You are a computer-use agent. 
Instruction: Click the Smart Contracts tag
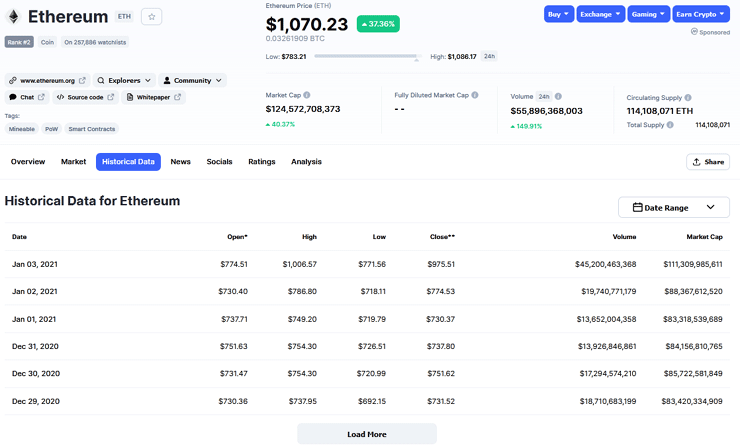[x=92, y=129]
